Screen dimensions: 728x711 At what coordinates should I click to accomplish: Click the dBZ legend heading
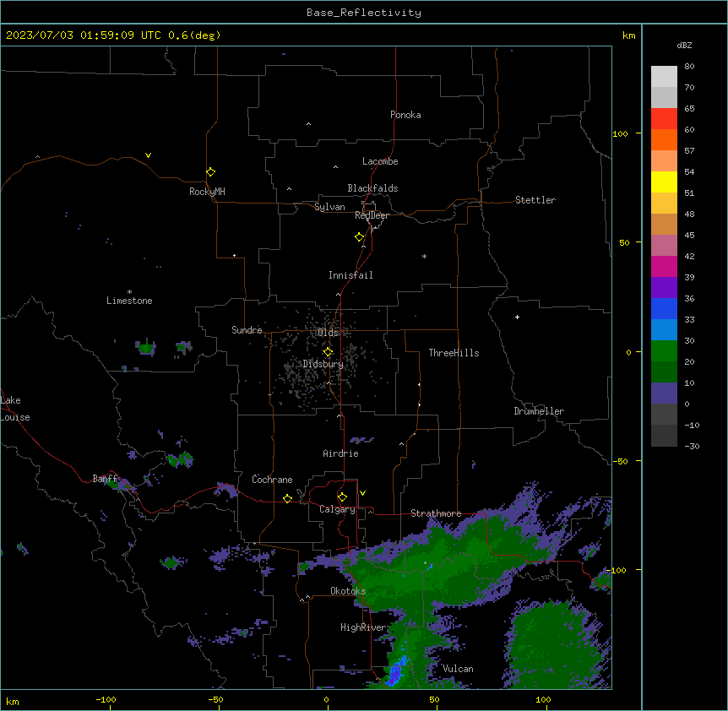click(x=684, y=46)
